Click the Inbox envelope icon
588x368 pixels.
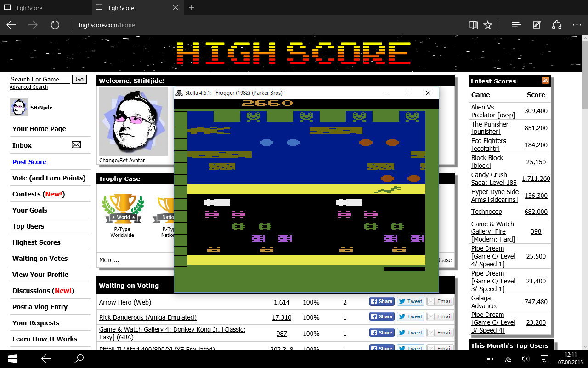76,145
